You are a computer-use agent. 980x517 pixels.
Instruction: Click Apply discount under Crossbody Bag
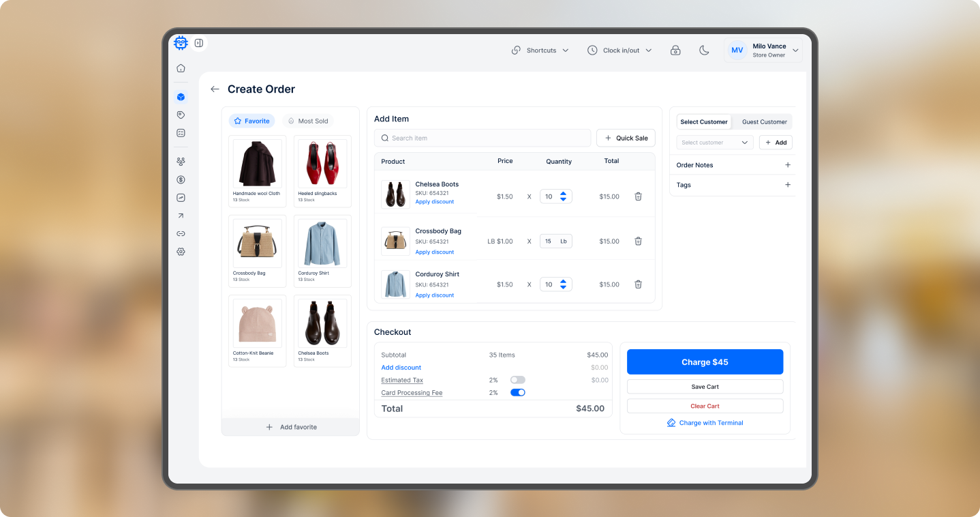pyautogui.click(x=434, y=252)
